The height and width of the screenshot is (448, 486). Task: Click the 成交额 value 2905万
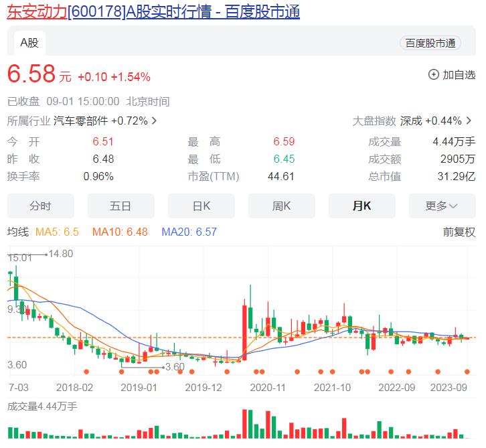458,159
